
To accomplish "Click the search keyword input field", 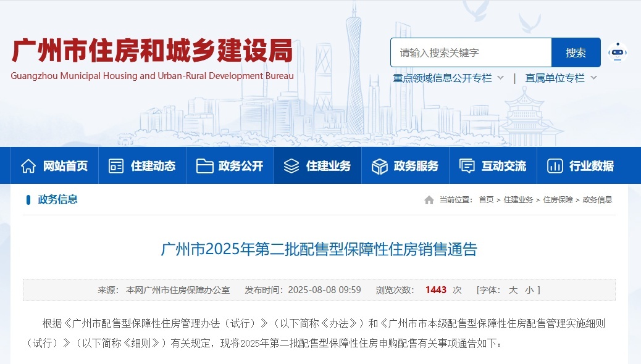I will tap(471, 53).
